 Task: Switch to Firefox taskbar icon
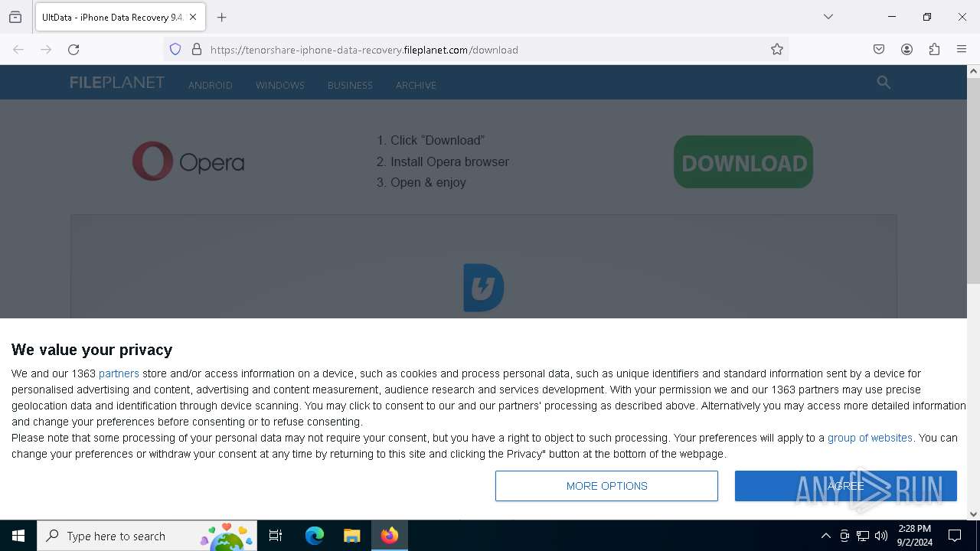click(x=390, y=536)
